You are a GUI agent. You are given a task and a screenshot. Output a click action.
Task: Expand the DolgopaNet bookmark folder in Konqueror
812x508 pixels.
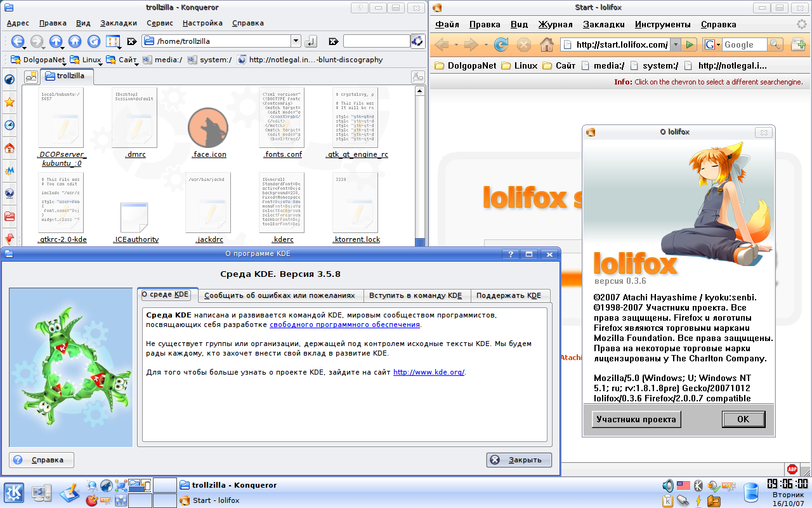click(x=38, y=60)
